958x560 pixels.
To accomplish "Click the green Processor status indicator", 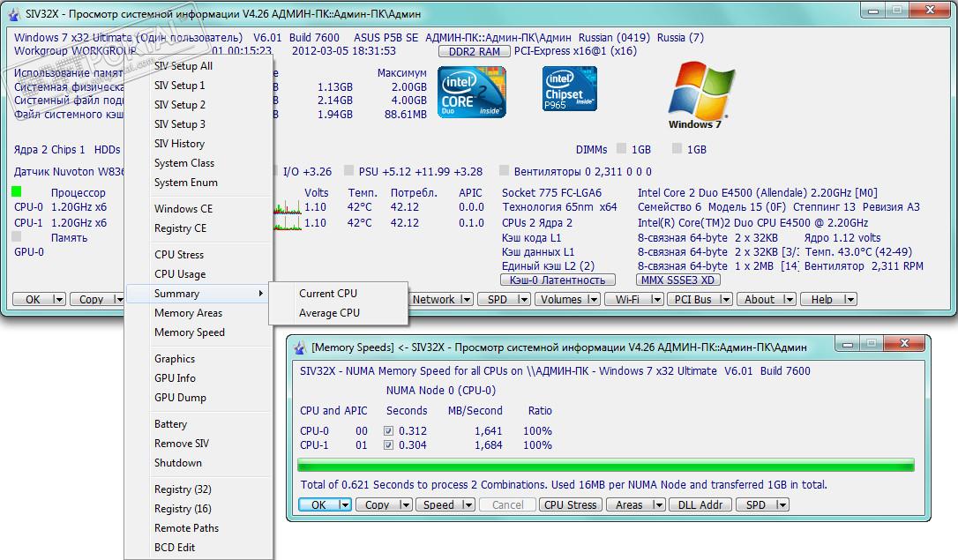I will pos(18,192).
